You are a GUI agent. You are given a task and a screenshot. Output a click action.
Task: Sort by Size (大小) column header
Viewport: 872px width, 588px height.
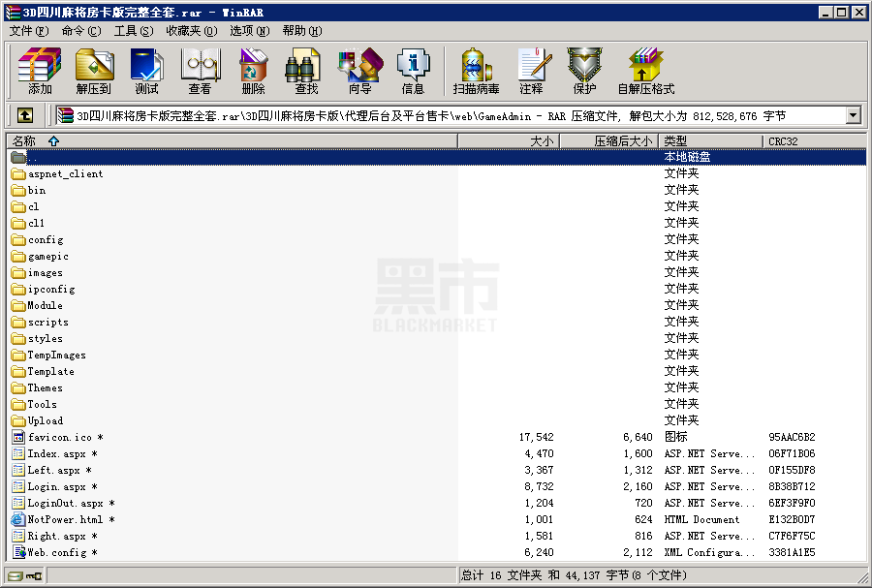tap(509, 141)
